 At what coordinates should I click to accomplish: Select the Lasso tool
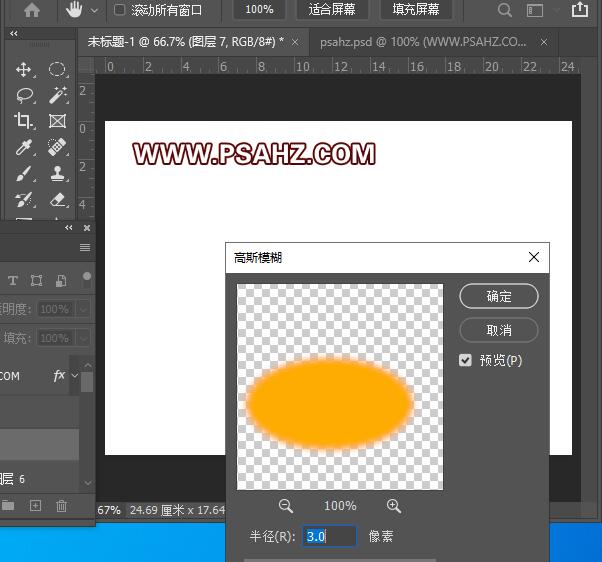click(x=25, y=96)
